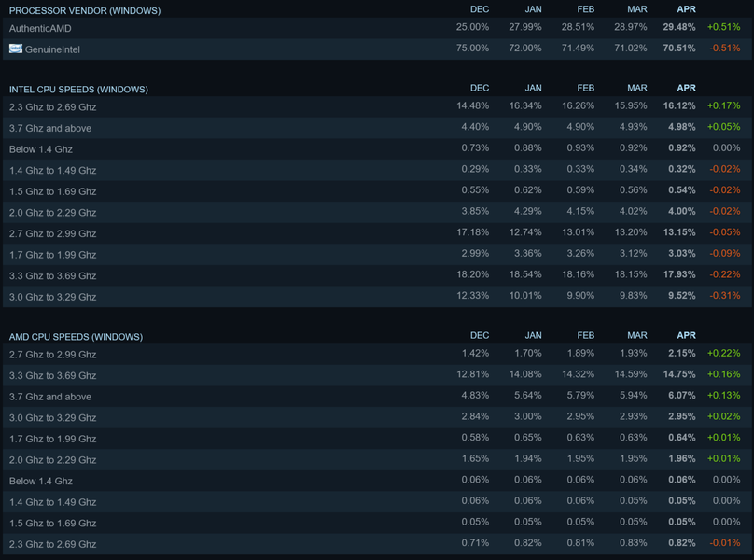
Task: Select Intel's Below 1.4 Ghz row label
Action: (41, 149)
